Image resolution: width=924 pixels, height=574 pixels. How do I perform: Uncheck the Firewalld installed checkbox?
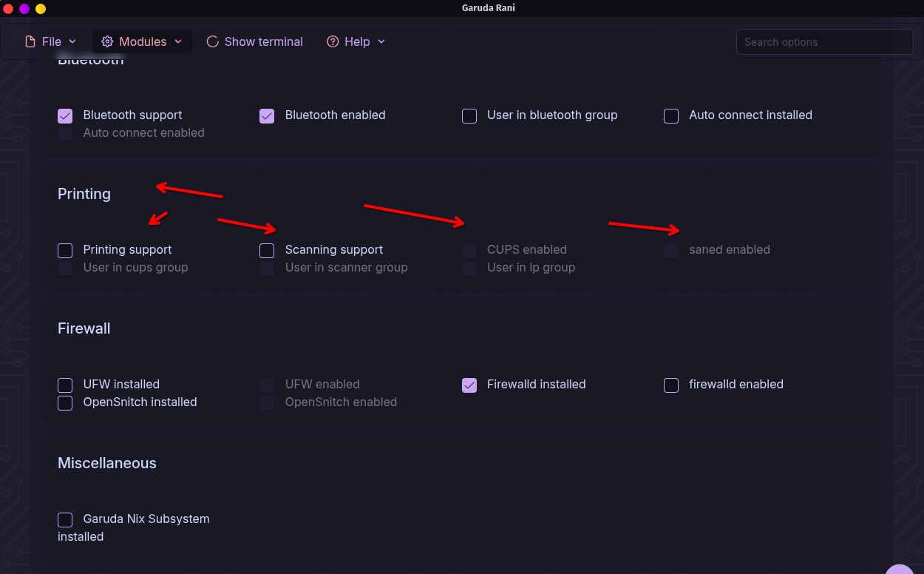coord(469,385)
